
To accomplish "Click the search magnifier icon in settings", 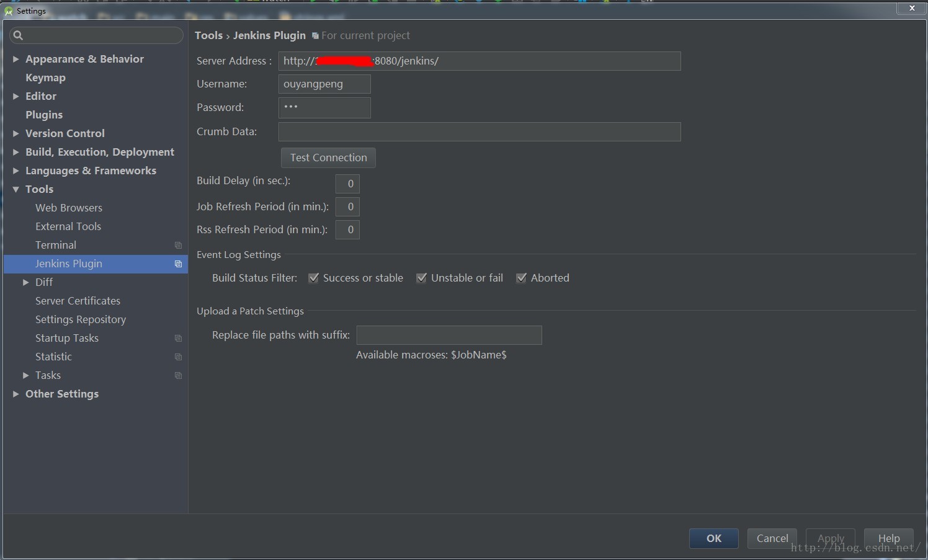I will point(18,35).
